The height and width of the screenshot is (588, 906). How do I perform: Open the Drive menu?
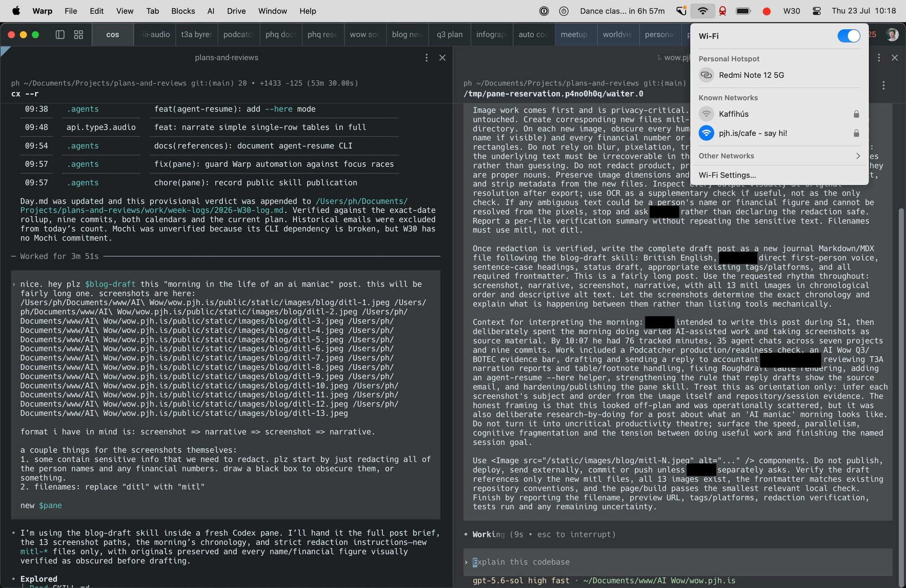236,11
